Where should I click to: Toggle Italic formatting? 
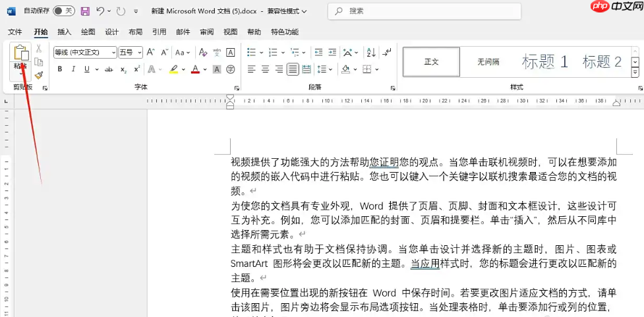coord(74,69)
